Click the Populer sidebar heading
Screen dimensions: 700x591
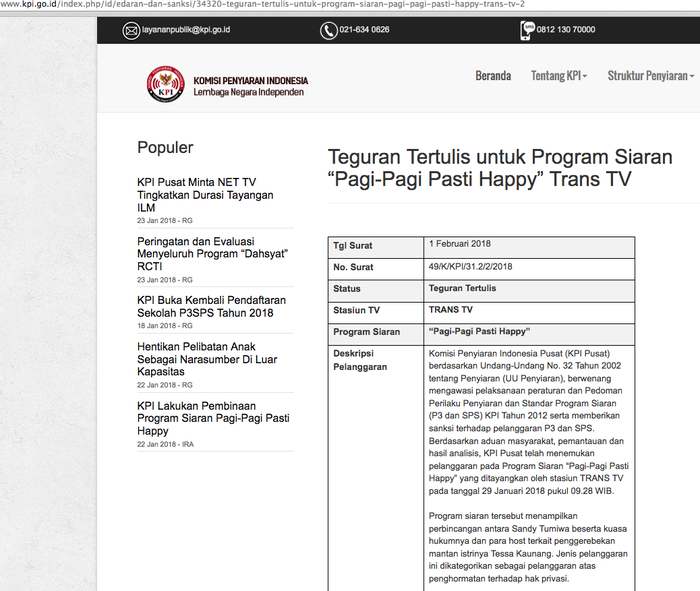165,147
